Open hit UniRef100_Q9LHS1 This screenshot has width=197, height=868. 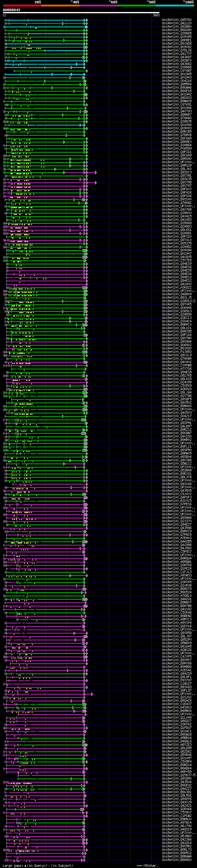coord(177,230)
